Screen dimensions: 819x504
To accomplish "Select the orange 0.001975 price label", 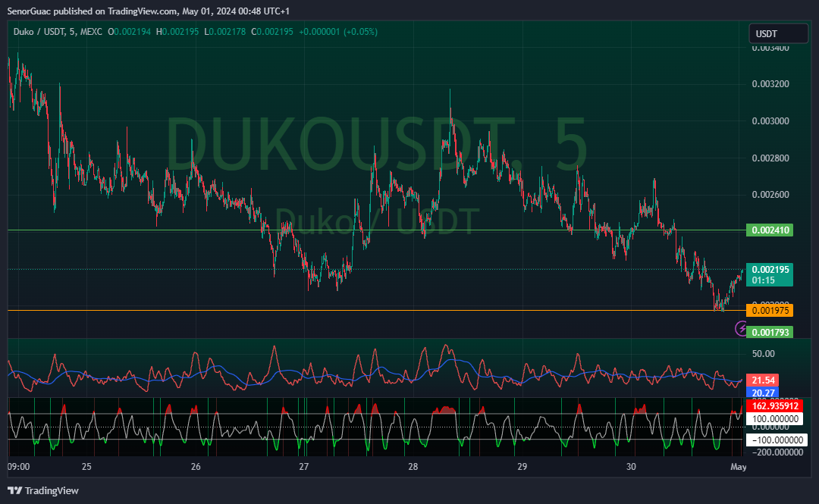I will (x=770, y=311).
